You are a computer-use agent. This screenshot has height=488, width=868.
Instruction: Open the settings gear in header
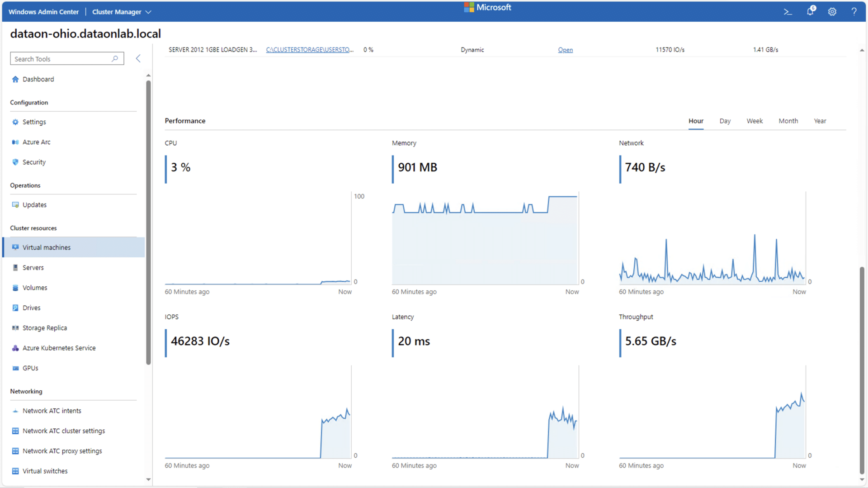point(832,12)
